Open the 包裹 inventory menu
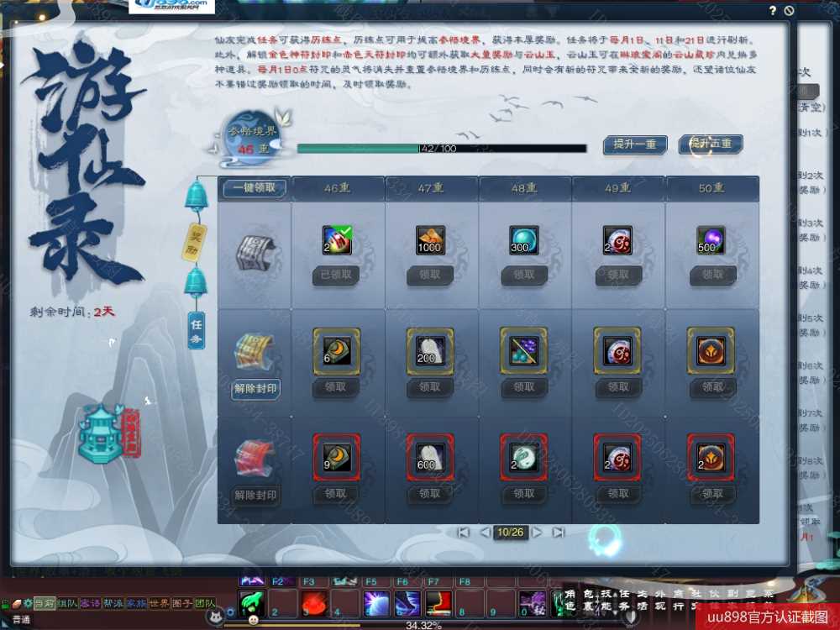This screenshot has height=630, width=840. coord(588,600)
